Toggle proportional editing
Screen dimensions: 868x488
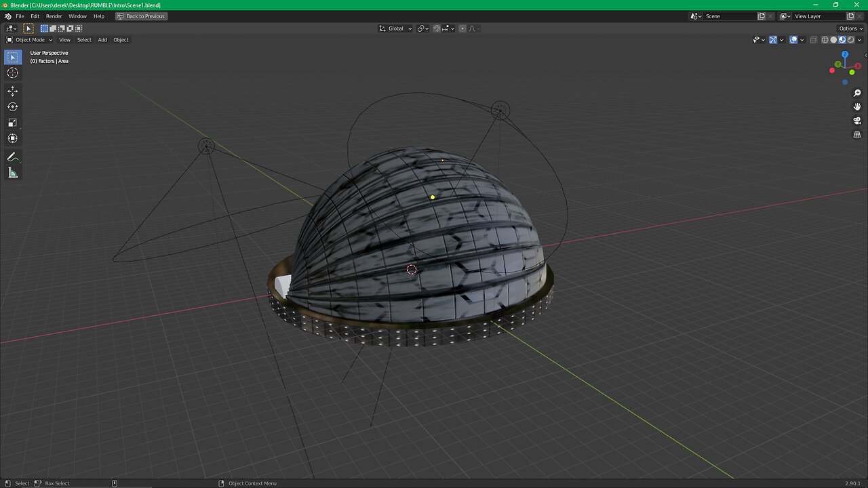click(x=462, y=28)
